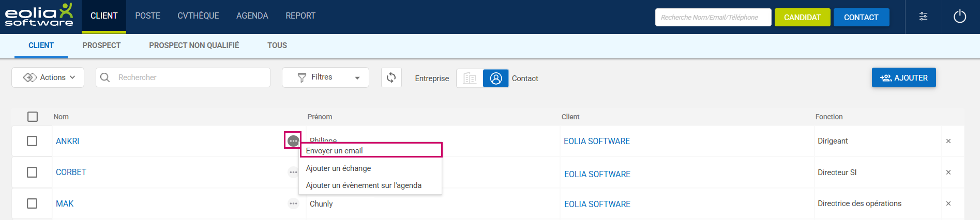Expand the Actions dropdown

[x=48, y=77]
